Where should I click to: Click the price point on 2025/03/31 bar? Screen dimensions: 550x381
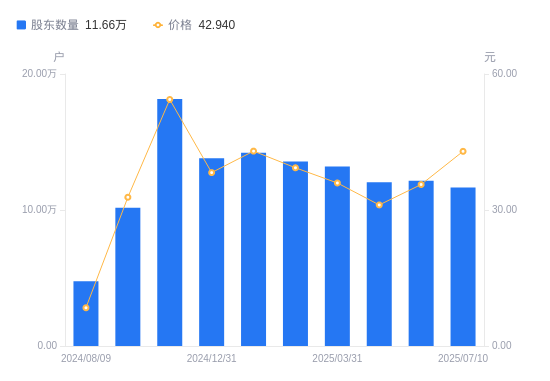tap(337, 183)
